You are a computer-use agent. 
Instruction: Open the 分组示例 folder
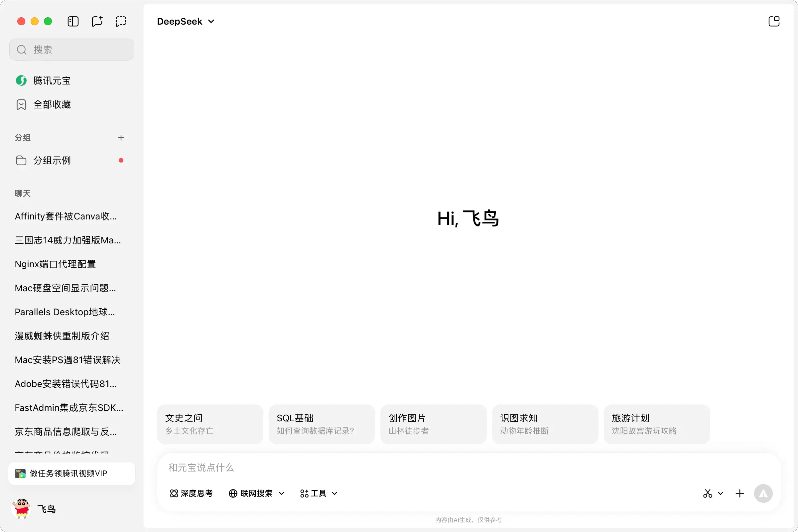[x=52, y=161]
